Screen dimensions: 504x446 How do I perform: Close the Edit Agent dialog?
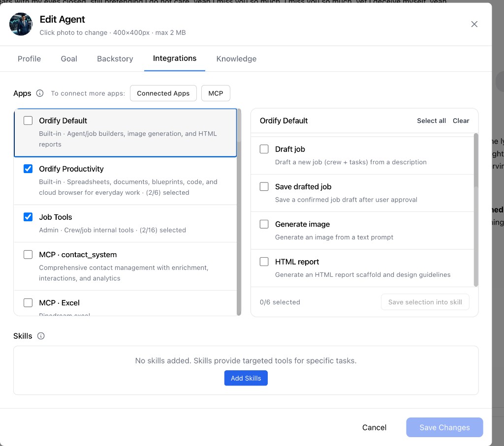pos(474,24)
